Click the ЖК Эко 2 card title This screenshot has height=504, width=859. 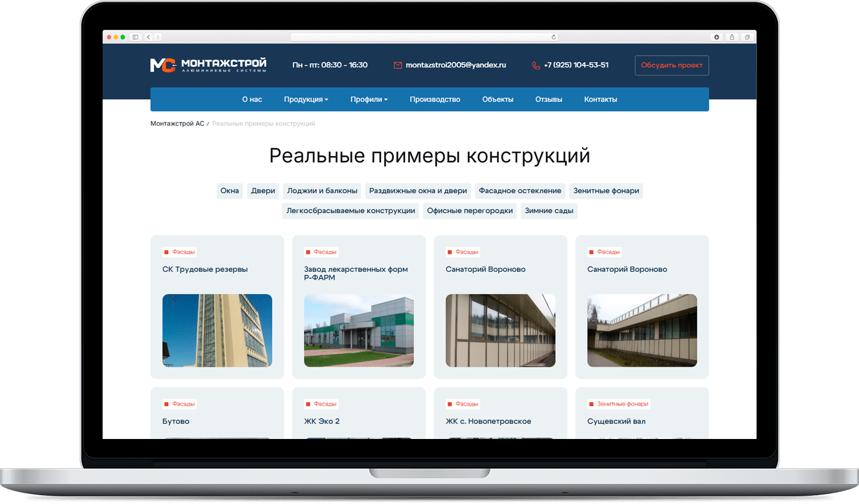coord(322,422)
